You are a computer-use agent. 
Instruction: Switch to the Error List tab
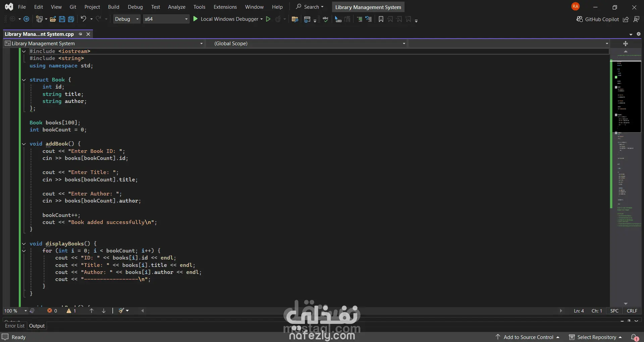15,326
